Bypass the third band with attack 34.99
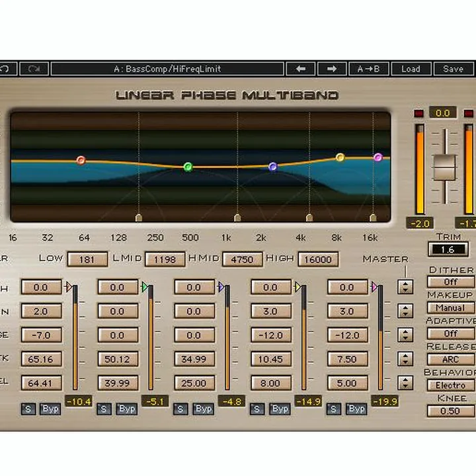 pyautogui.click(x=204, y=409)
